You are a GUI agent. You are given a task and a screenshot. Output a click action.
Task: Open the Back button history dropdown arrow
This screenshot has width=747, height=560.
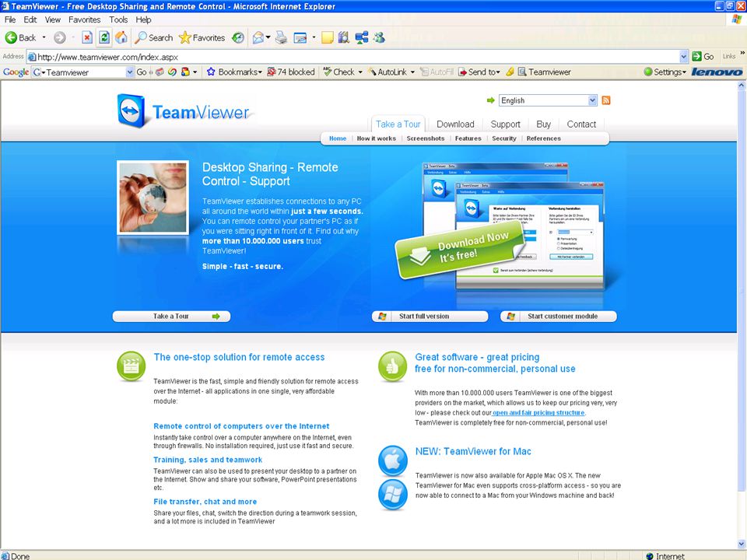click(x=44, y=37)
